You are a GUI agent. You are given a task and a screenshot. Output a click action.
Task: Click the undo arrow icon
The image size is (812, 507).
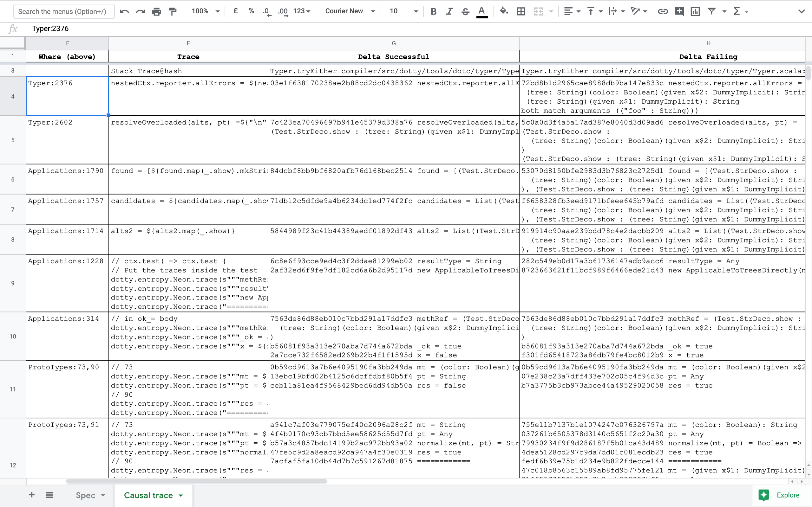(x=124, y=11)
